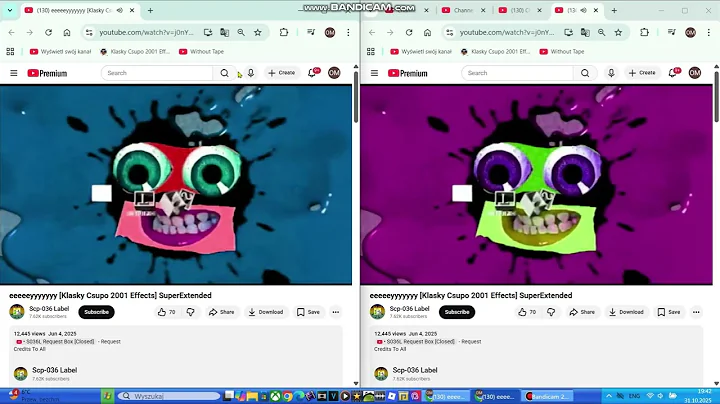Open media controls icon in left Chrome toolbar

(x=311, y=32)
